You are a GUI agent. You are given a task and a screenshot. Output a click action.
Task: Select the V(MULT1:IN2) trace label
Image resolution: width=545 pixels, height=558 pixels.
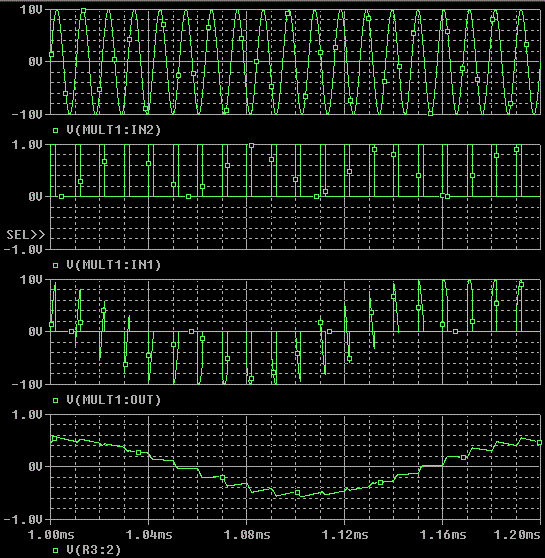(x=114, y=130)
